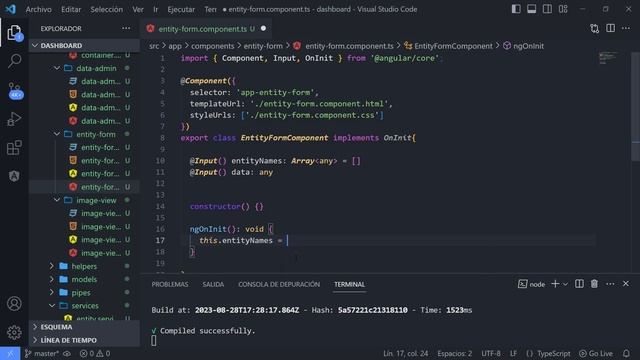Expand the LÍNEA DE TIEMPO section
The image size is (640, 360).
[x=84, y=340]
